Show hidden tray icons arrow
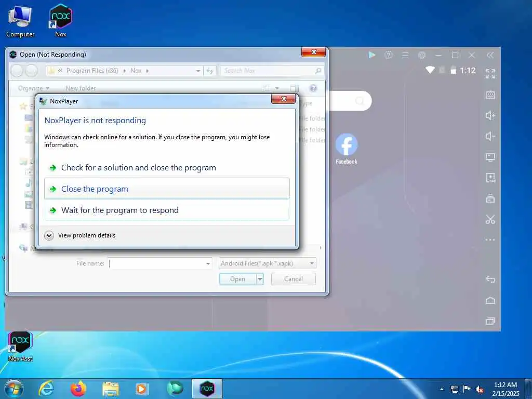The width and height of the screenshot is (532, 399). coord(442,389)
